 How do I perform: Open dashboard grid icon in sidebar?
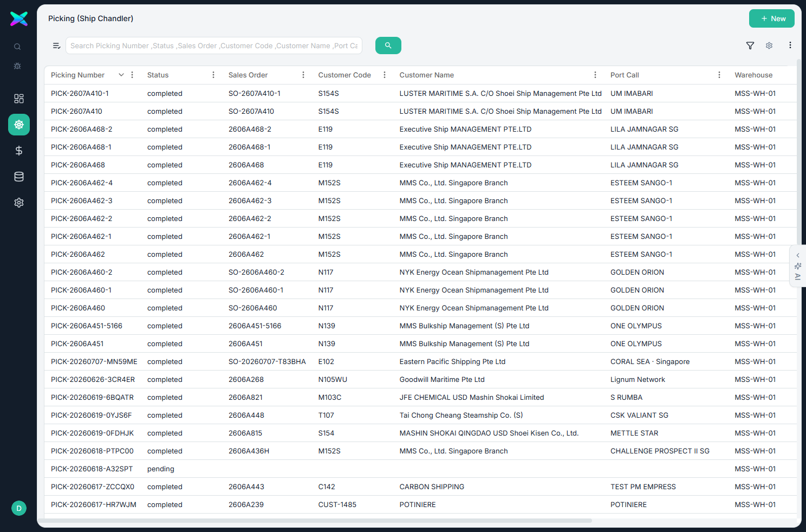point(19,99)
